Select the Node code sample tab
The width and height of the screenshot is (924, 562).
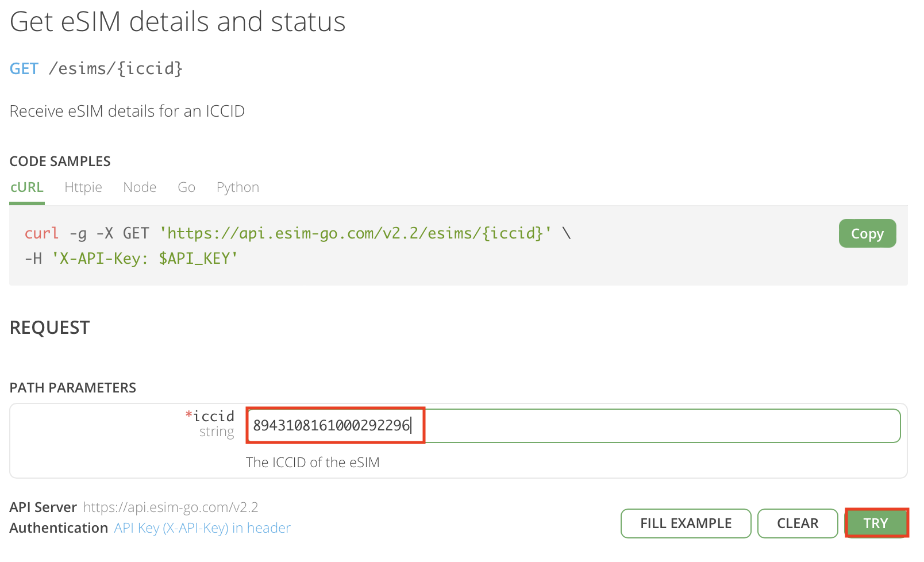coord(140,187)
